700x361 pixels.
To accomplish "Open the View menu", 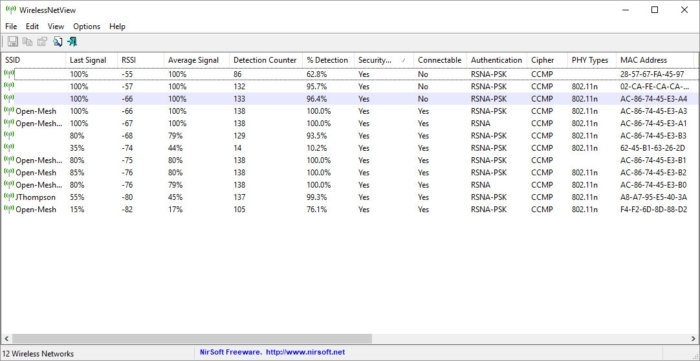I will tap(56, 26).
